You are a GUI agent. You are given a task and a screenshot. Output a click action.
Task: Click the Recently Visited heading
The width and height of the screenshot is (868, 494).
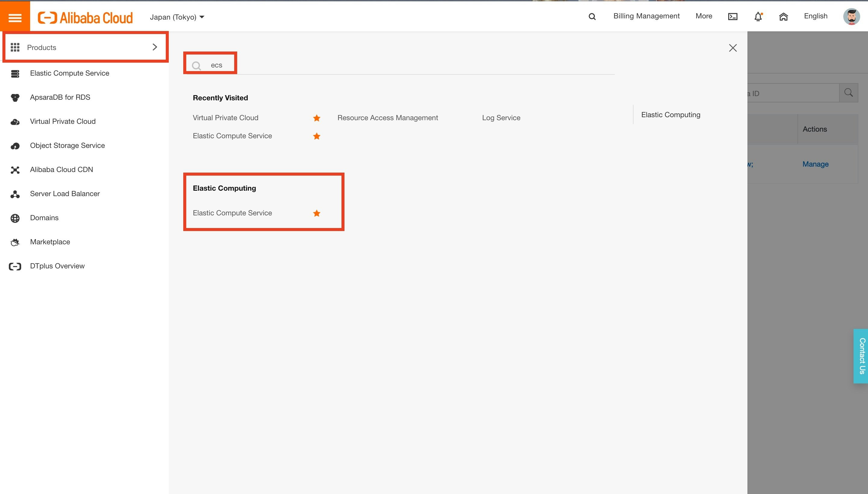pyautogui.click(x=220, y=98)
